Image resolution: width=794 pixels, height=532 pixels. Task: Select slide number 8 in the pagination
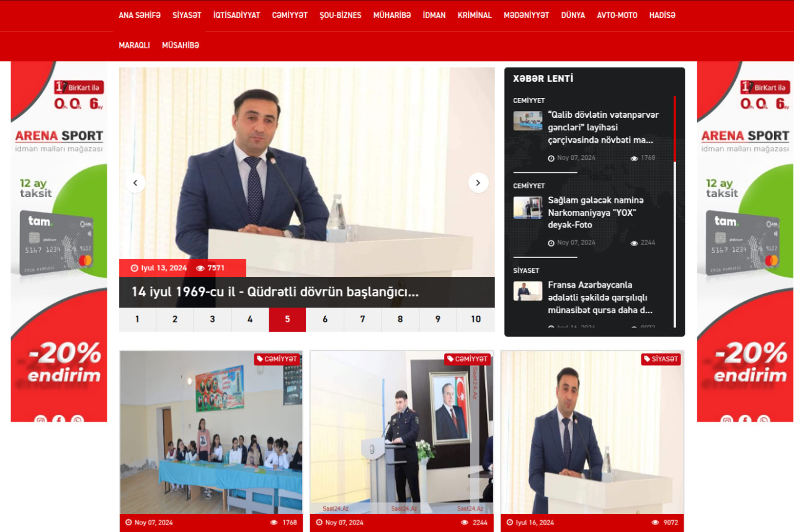tap(400, 319)
